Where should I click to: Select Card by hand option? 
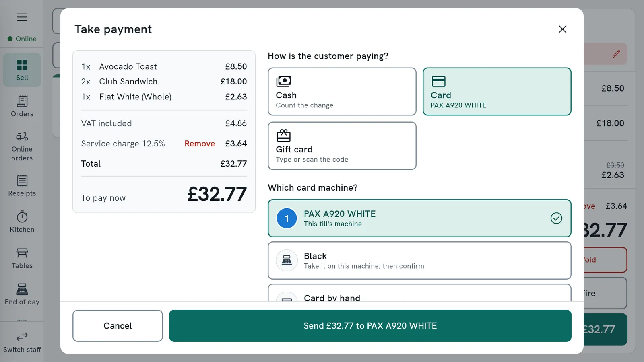click(x=419, y=293)
